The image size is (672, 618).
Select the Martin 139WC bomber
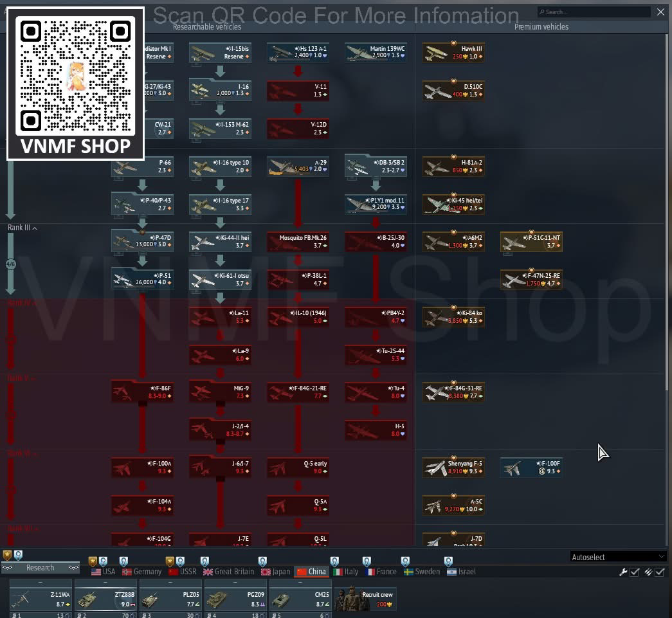(x=376, y=53)
